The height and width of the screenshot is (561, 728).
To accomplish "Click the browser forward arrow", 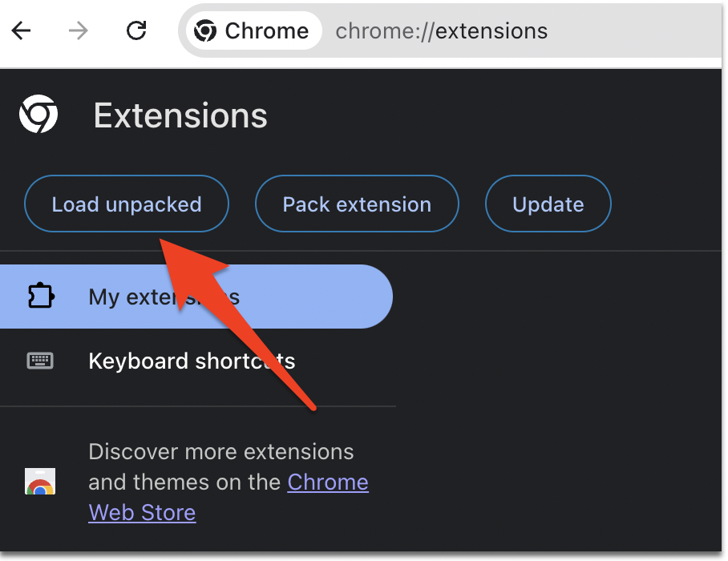I will tap(78, 31).
